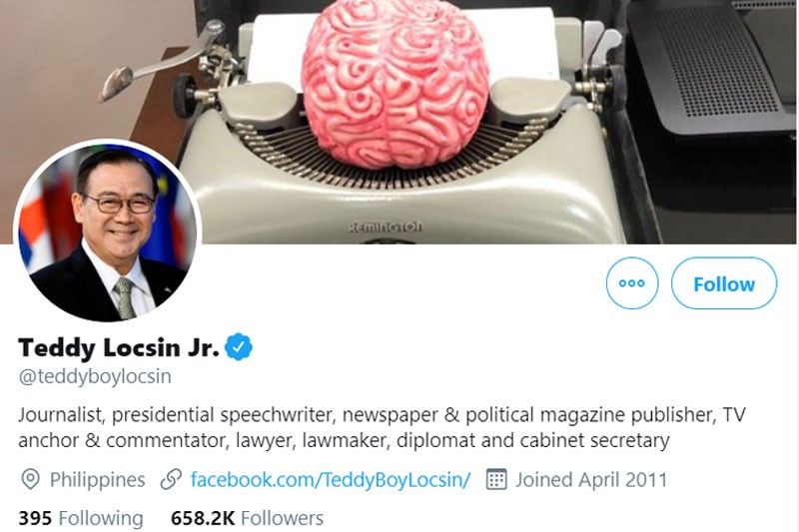Click the profile bio description text

click(x=382, y=427)
